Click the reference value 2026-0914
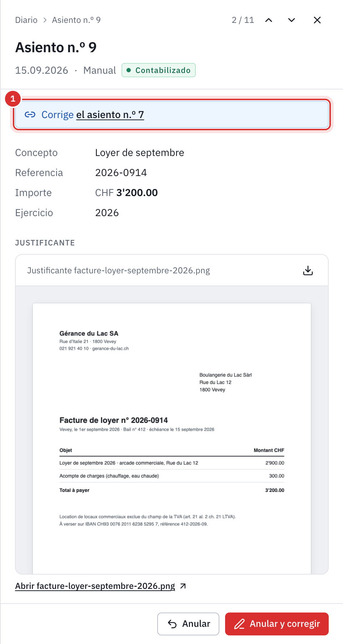The height and width of the screenshot is (644, 343). [x=121, y=173]
